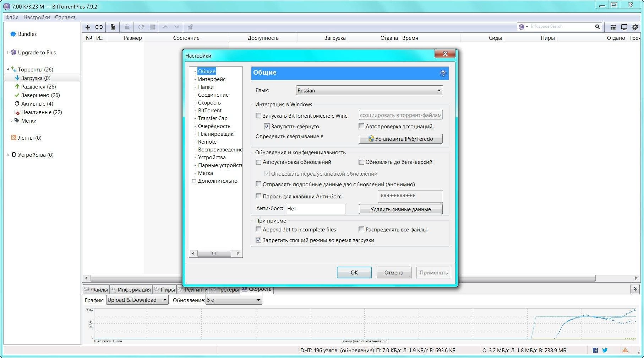Select Неактивные (22) in the sidebar

click(x=42, y=112)
